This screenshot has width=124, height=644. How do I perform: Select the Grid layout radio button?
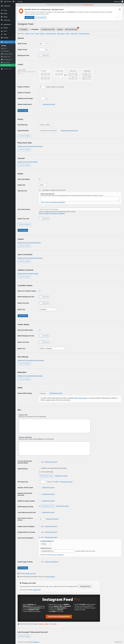coord(41,71)
